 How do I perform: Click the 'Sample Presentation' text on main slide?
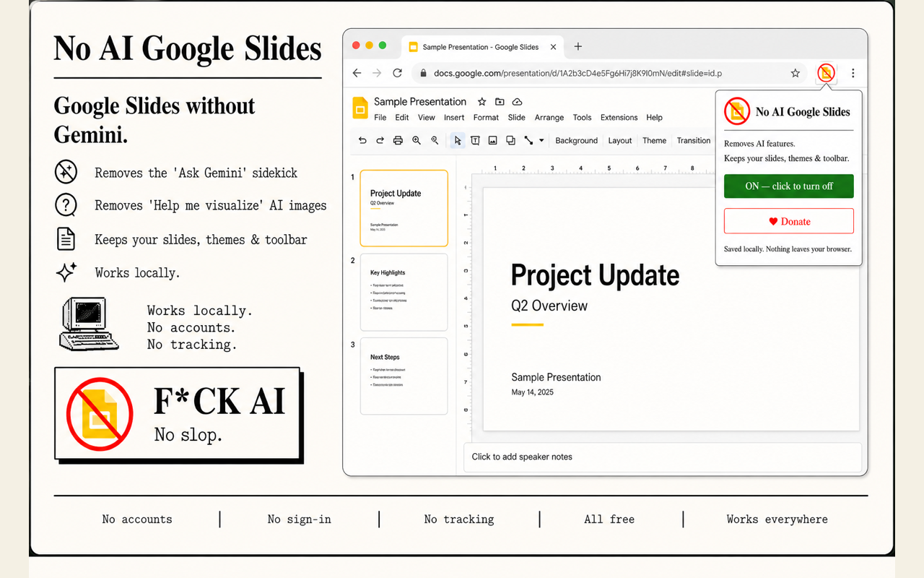pos(556,377)
